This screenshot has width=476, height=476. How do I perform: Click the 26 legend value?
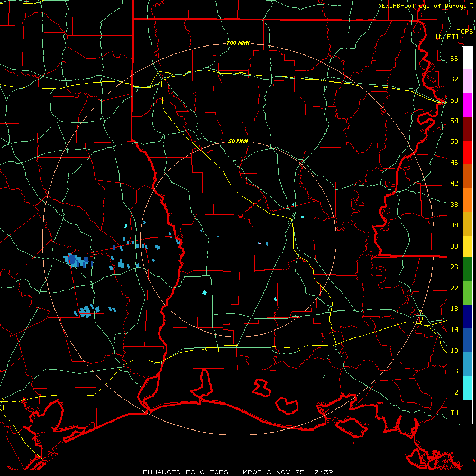pyautogui.click(x=454, y=267)
